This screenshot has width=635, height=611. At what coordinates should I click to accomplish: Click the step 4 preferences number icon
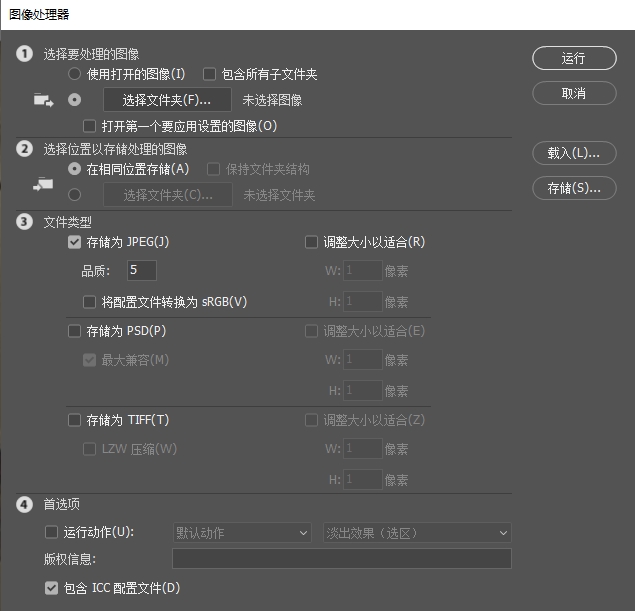[25, 505]
